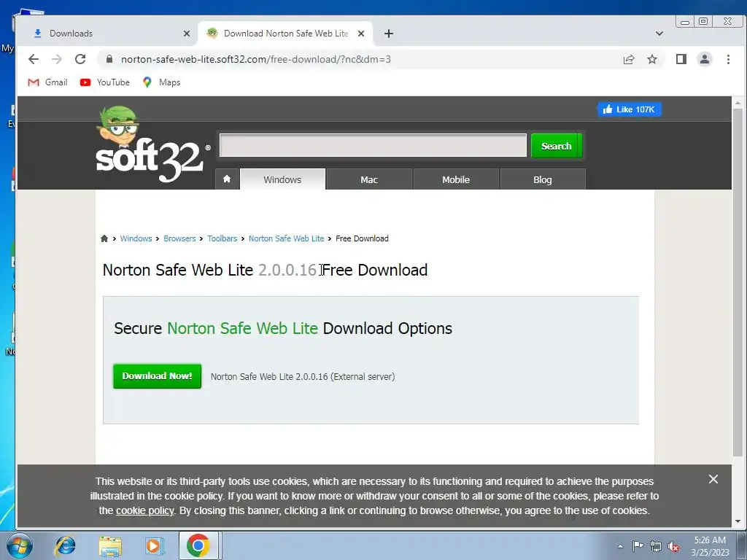
Task: Launch Internet Explorer from taskbar
Action: pyautogui.click(x=65, y=545)
